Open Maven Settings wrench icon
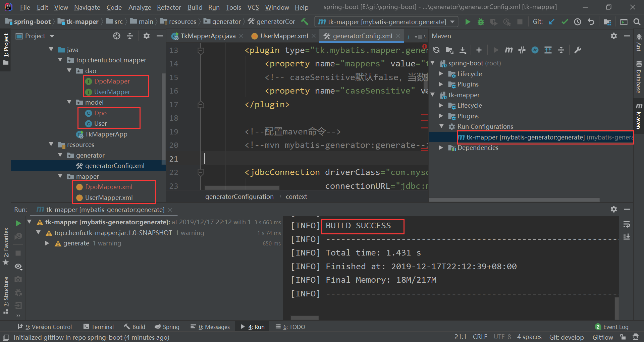 click(578, 50)
